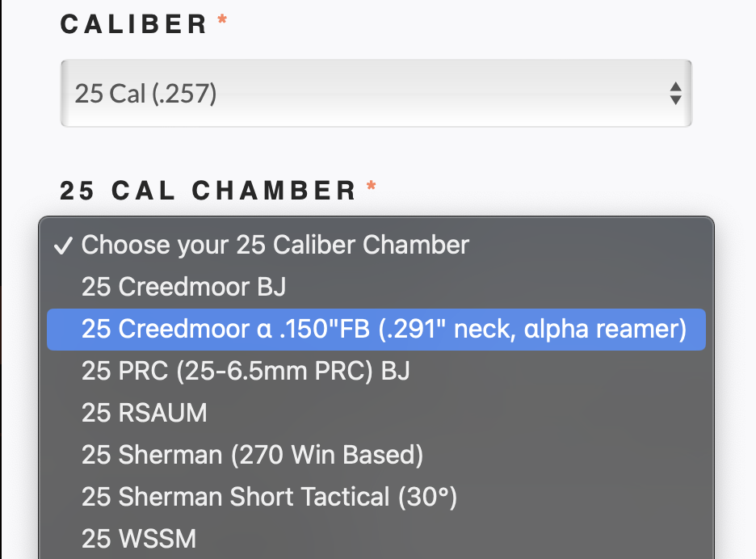The width and height of the screenshot is (756, 559).
Task: Click the up arrow in the Caliber select
Action: (675, 87)
